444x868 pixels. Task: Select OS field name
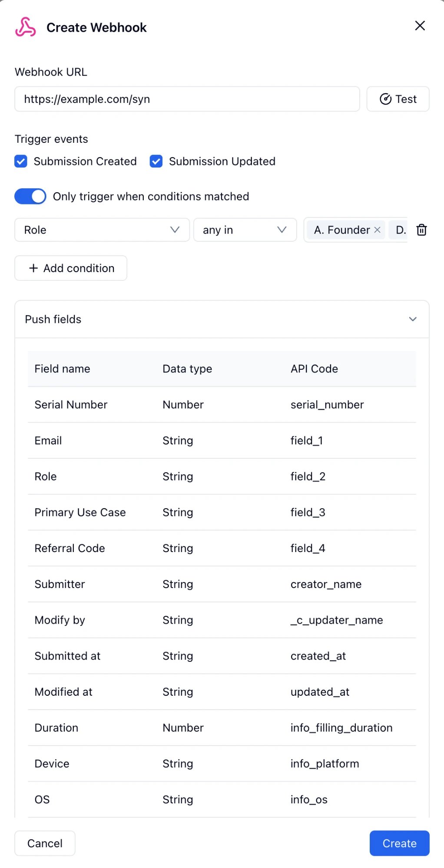[42, 799]
